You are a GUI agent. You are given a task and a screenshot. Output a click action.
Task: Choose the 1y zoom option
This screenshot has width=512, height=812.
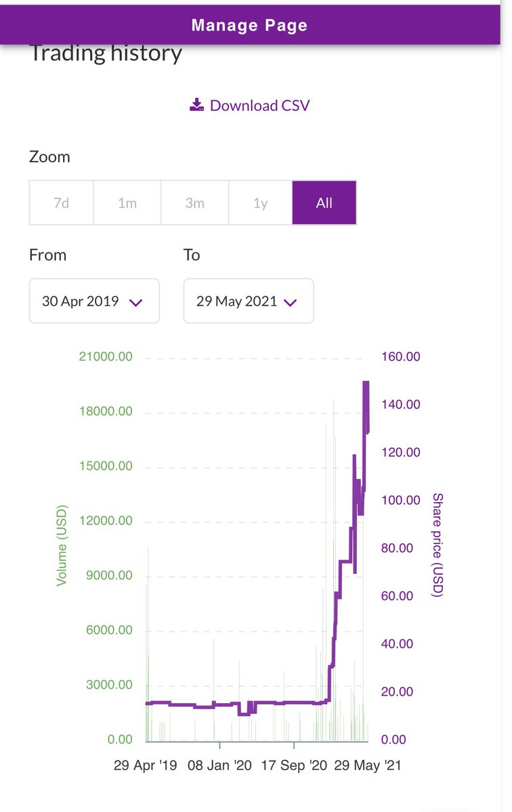coord(261,203)
